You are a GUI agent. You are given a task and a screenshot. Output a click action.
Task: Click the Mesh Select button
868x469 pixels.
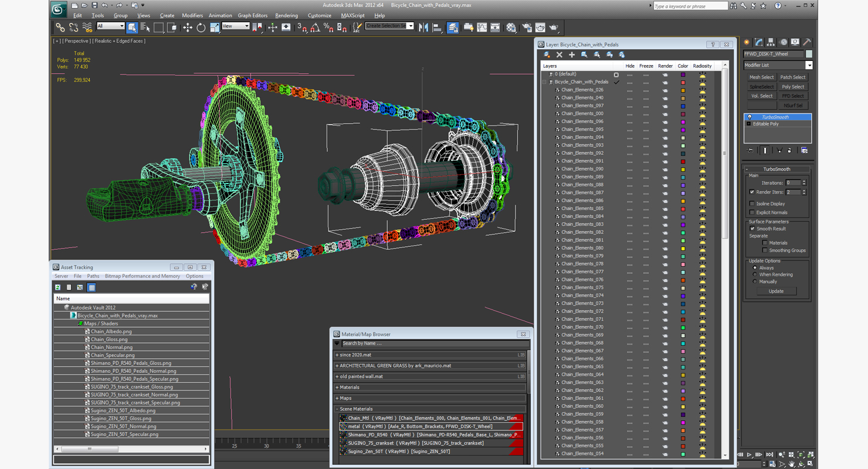[761, 77]
